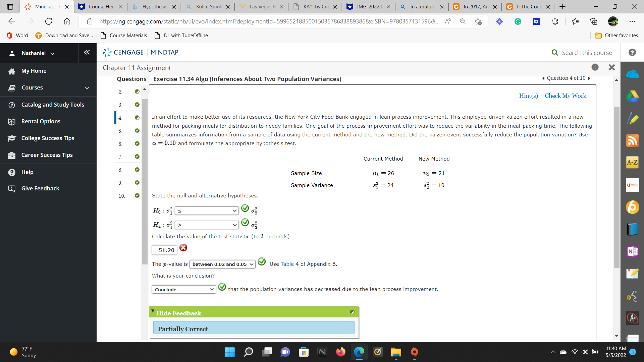The width and height of the screenshot is (644, 362).
Task: Open the RSS feed app in the right rail
Action: (x=633, y=141)
